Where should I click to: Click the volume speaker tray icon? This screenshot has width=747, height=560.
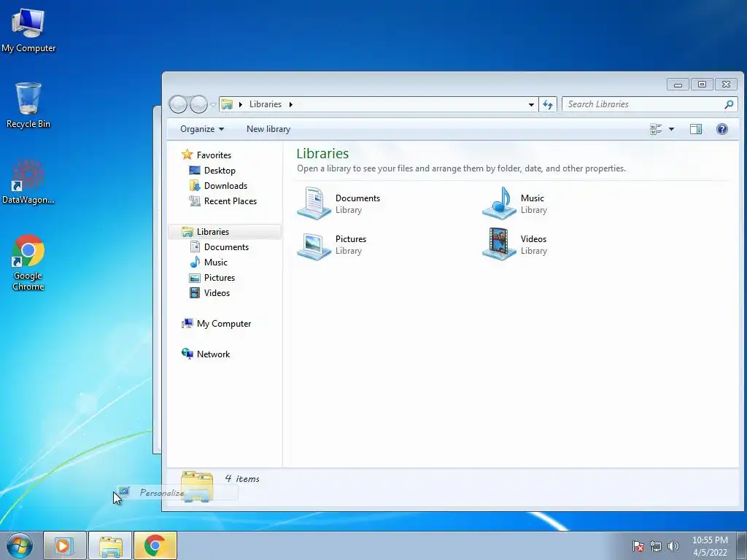tap(673, 546)
